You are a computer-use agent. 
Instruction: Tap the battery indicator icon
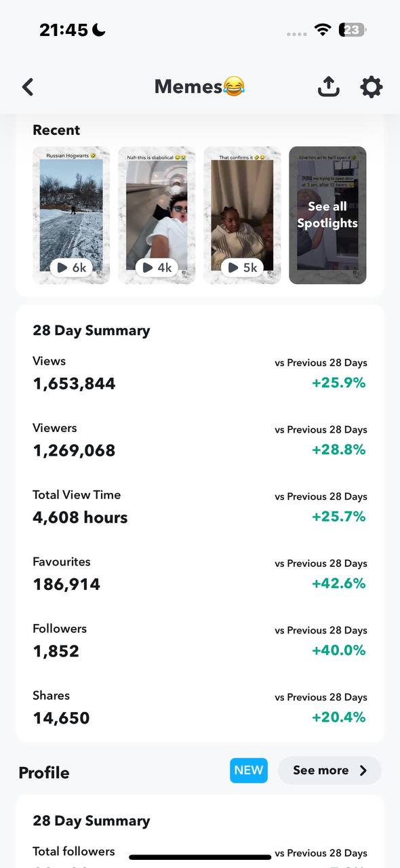353,30
